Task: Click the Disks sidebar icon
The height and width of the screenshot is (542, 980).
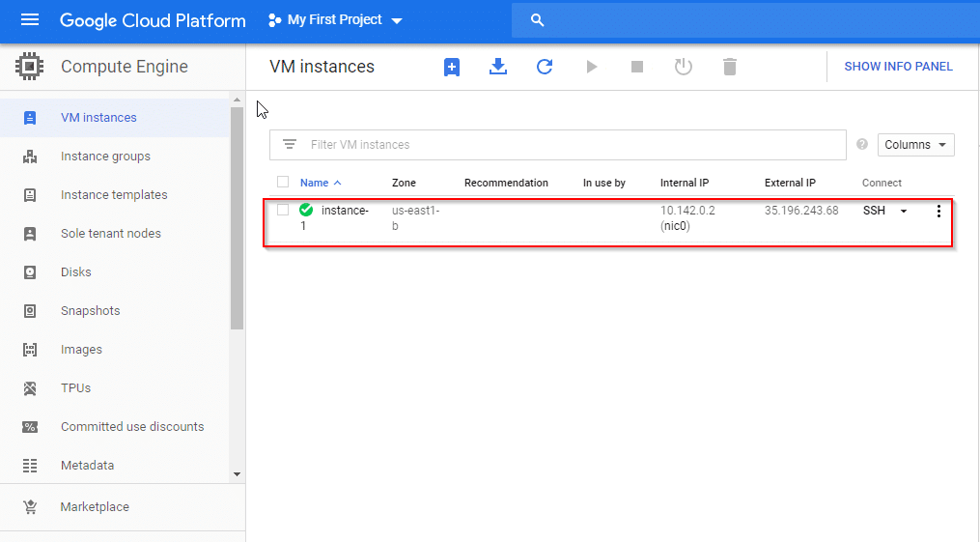Action: pos(29,272)
